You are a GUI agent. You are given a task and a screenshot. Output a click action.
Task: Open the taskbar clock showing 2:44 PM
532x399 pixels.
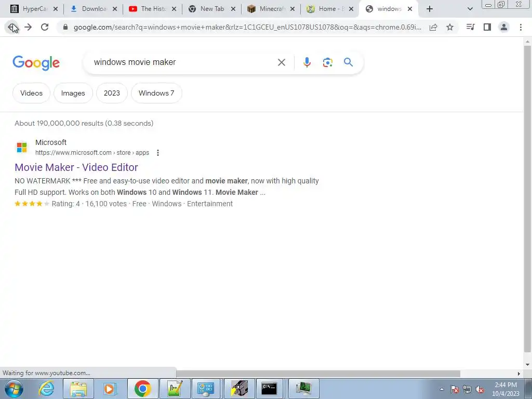506,389
